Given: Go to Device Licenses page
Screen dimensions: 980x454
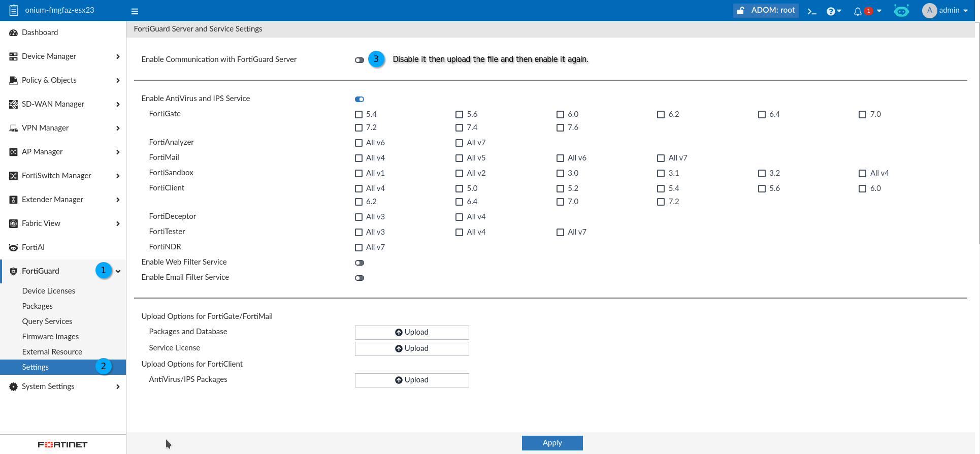Looking at the screenshot, I should 49,290.
